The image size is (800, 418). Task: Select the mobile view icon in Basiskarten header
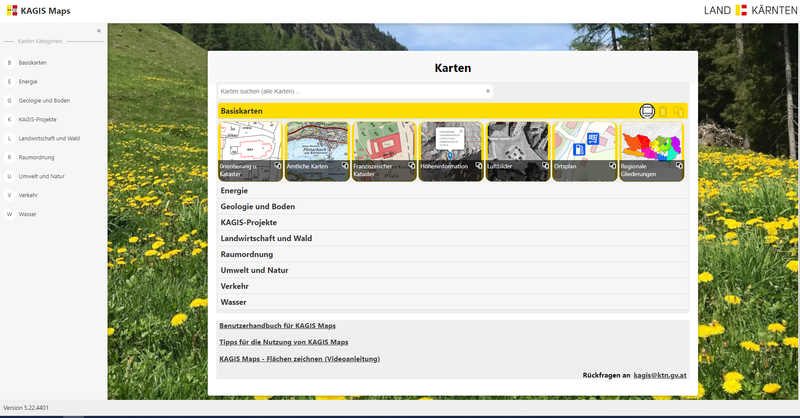(x=663, y=111)
